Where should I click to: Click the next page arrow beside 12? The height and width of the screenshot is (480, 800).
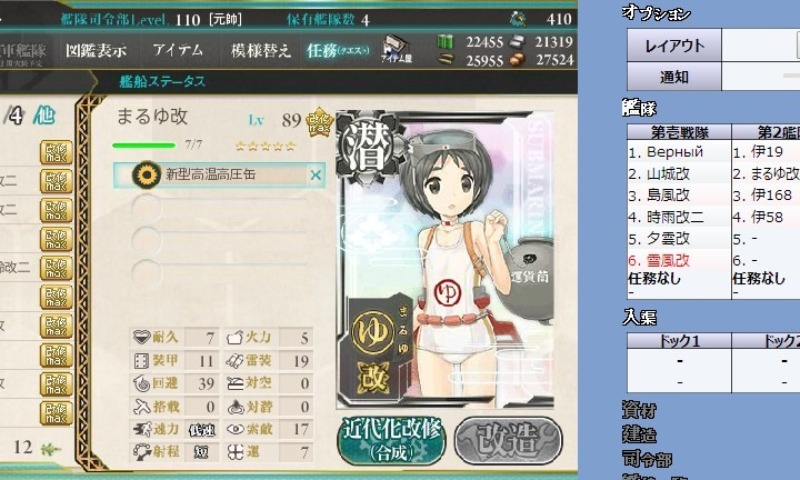click(51, 449)
